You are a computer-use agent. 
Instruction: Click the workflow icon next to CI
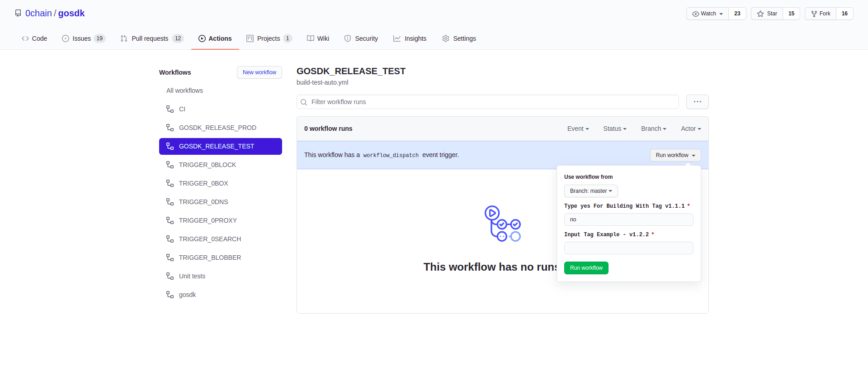tap(170, 109)
